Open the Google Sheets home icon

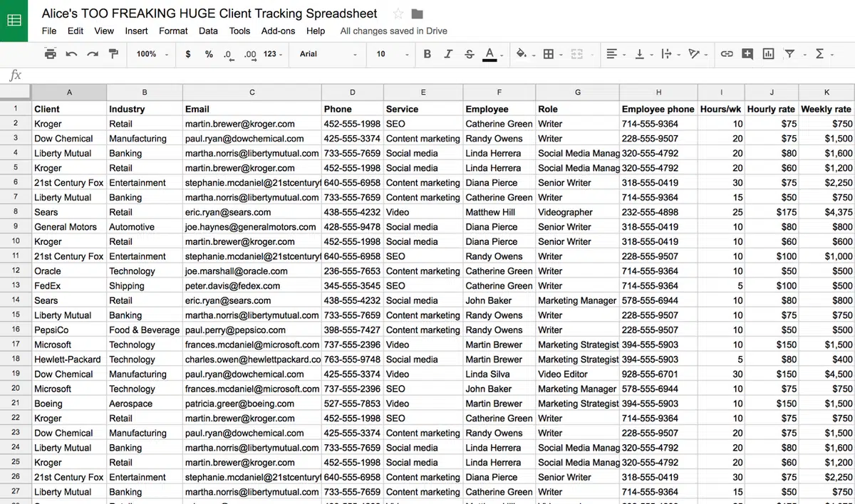pos(14,21)
